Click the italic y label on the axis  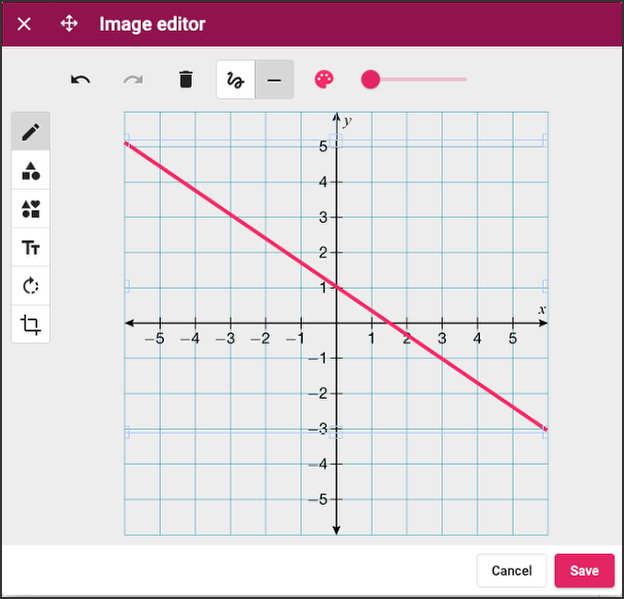pyautogui.click(x=348, y=121)
